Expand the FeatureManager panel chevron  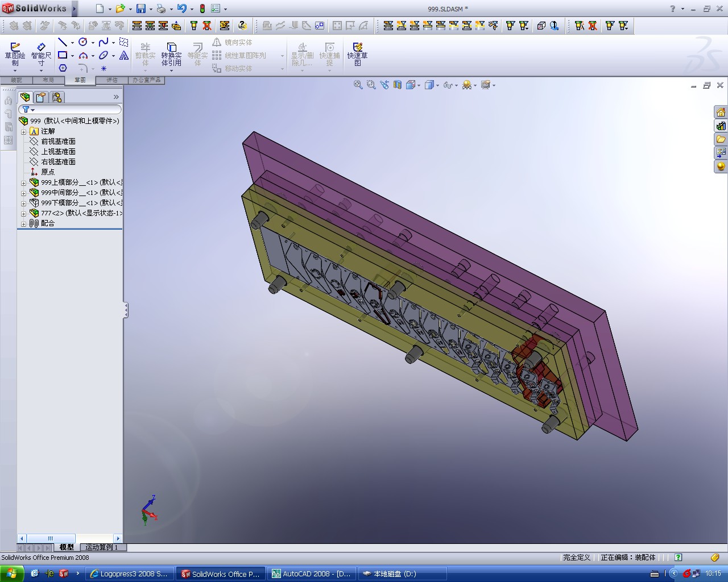(117, 97)
